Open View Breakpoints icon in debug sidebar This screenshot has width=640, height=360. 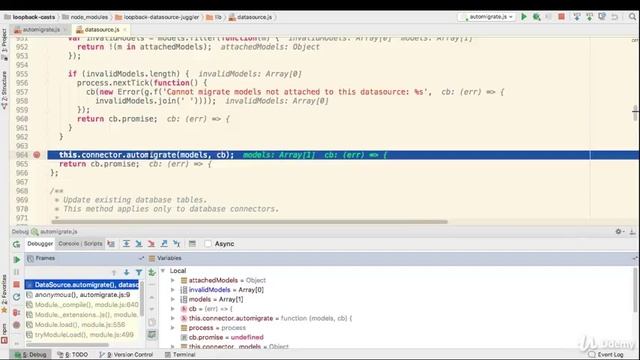[16, 313]
